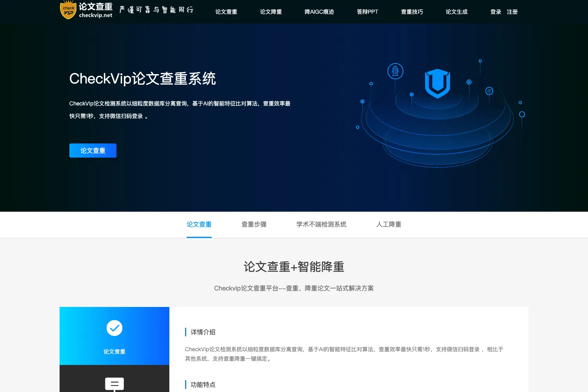The image size is (588, 392).
Task: Click the CheckVIP shield logo icon
Action: click(x=68, y=10)
